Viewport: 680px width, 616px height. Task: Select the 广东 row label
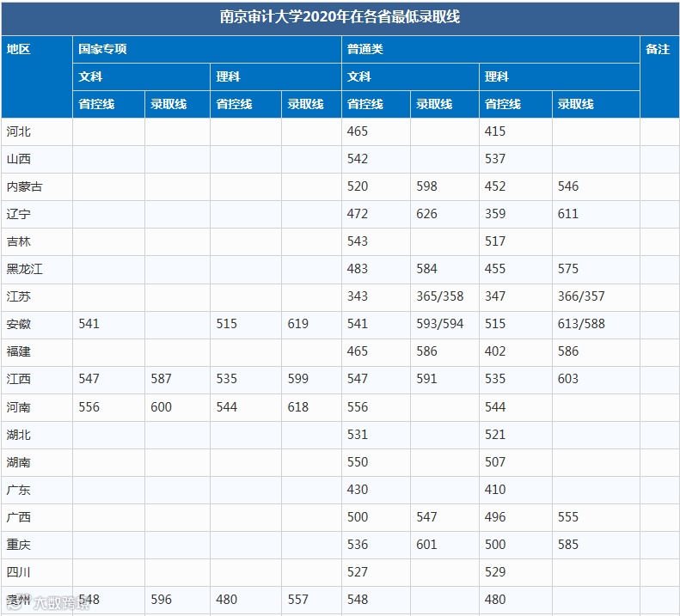[x=19, y=490]
